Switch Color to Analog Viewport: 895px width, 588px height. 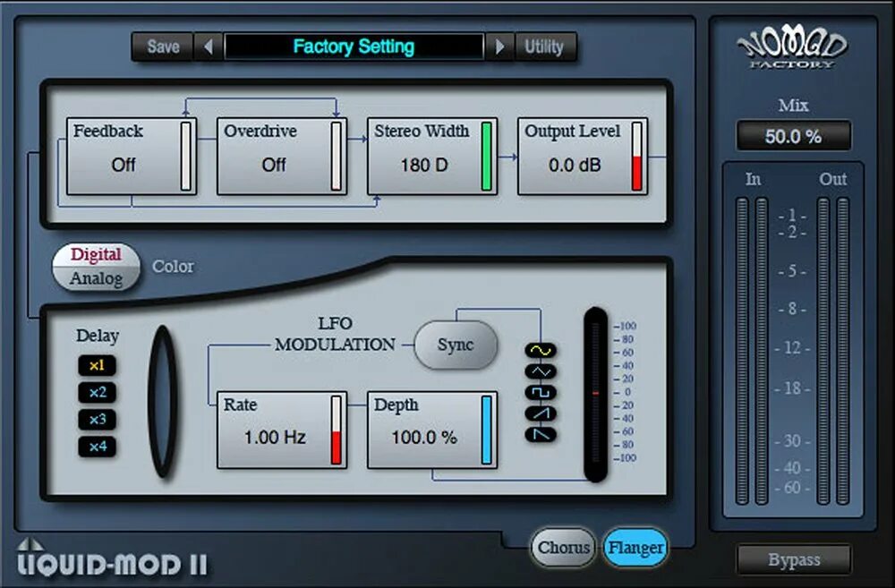96,278
